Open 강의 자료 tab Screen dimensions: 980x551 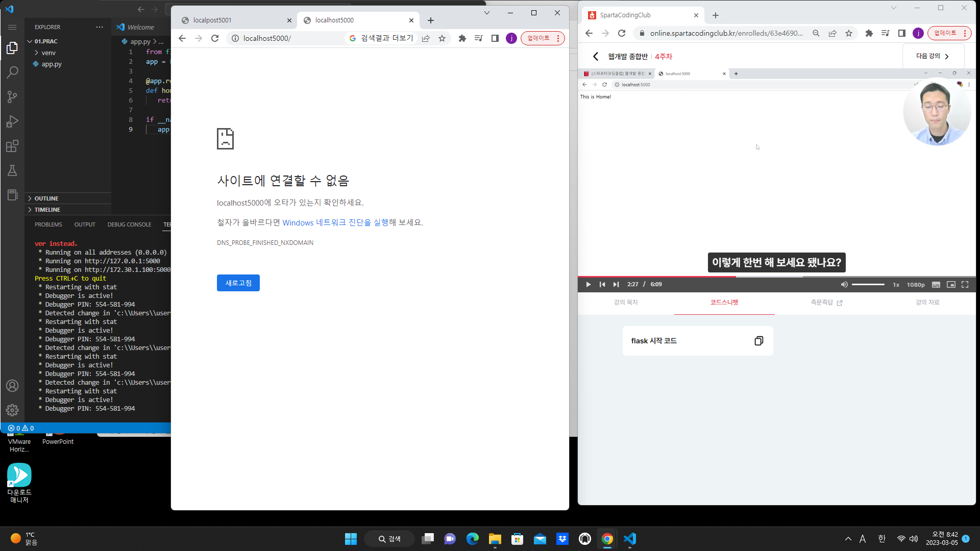pyautogui.click(x=927, y=303)
